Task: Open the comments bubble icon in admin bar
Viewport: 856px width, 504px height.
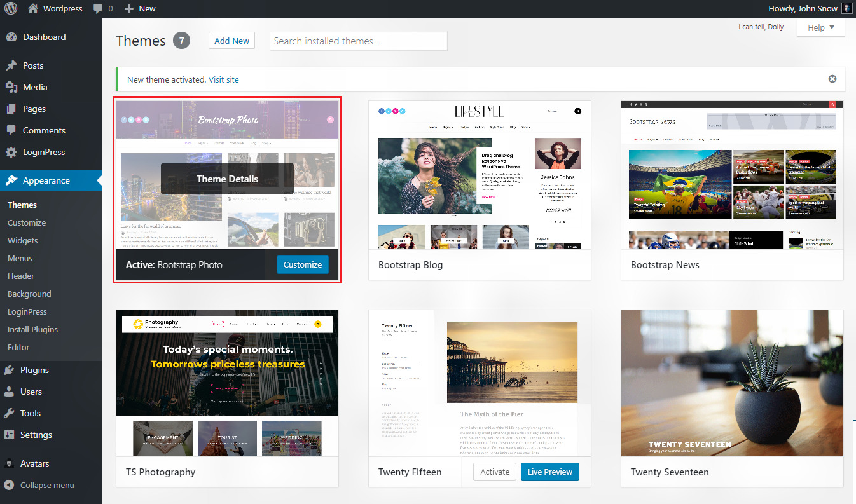Action: click(97, 9)
